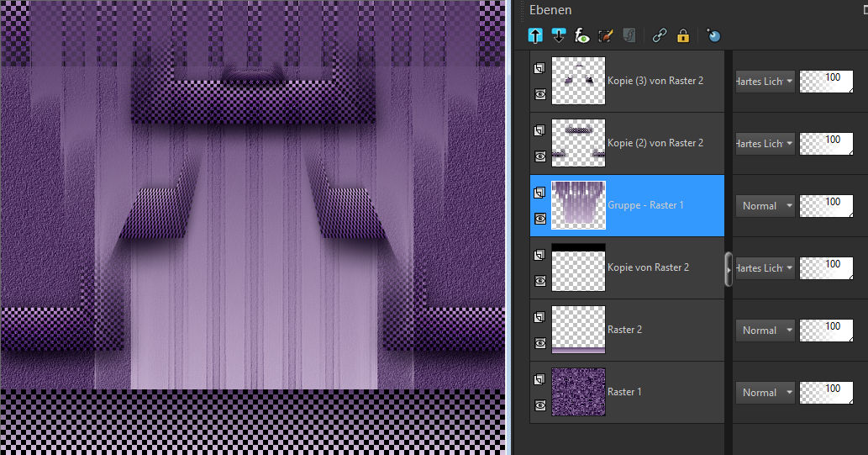Screen dimensions: 868x455
Task: Hide the Kopie (3) von Raster 2 layer
Action: 539,95
